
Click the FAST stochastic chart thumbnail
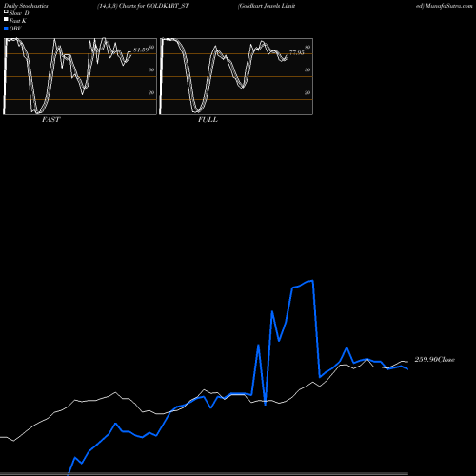pos(80,76)
